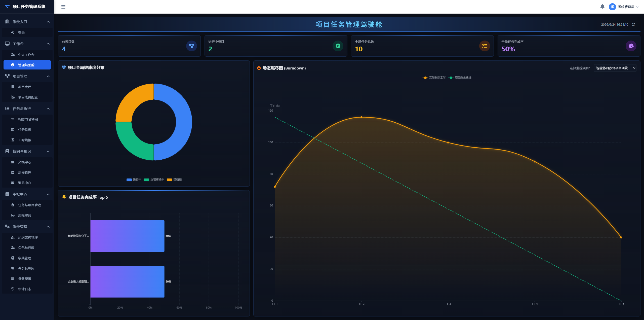Click the 50% completion rate value

[508, 49]
